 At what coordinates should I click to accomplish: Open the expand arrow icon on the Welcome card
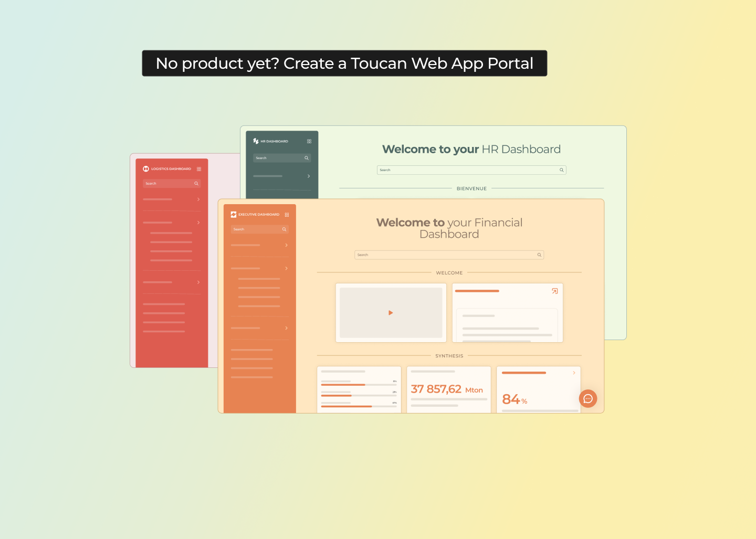pyautogui.click(x=555, y=291)
